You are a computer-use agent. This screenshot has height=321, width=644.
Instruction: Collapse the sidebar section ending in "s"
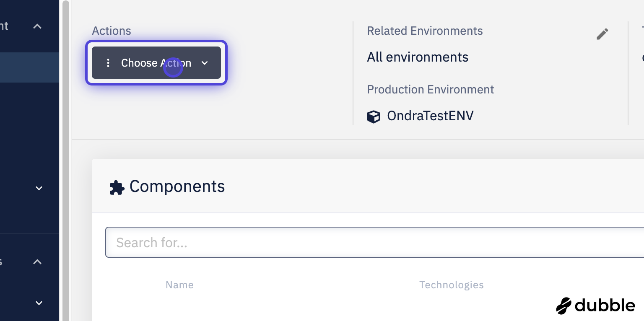coord(37,262)
